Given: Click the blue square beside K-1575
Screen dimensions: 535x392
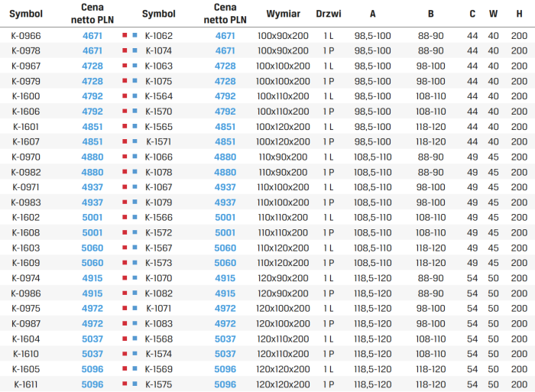Looking at the screenshot, I should [135, 384].
